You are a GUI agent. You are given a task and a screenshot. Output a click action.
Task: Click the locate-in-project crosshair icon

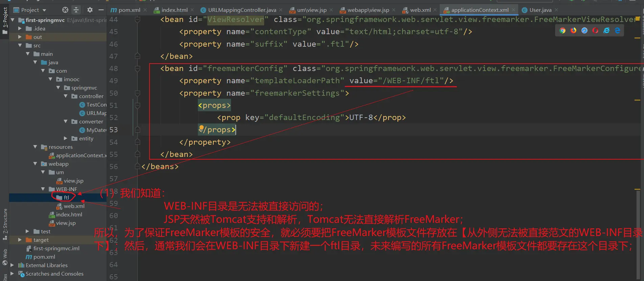click(x=65, y=10)
